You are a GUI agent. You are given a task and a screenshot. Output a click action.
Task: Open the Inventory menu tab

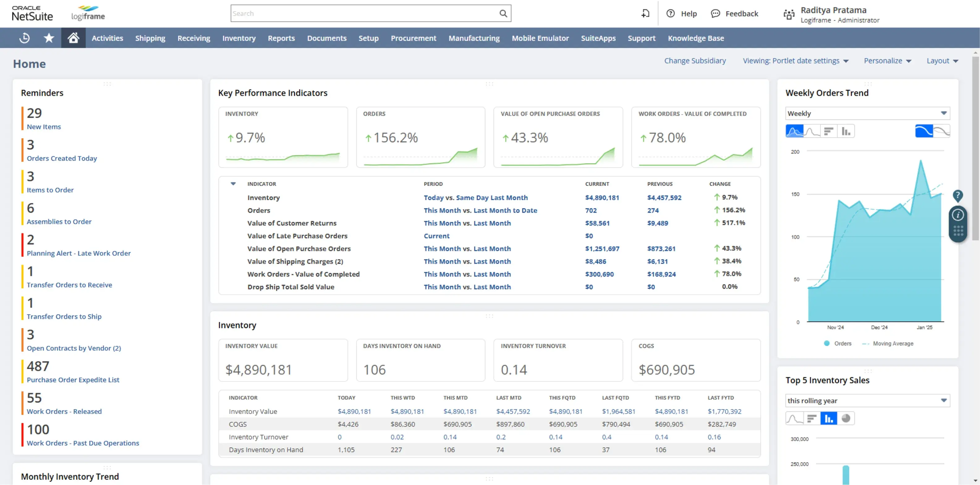point(239,38)
